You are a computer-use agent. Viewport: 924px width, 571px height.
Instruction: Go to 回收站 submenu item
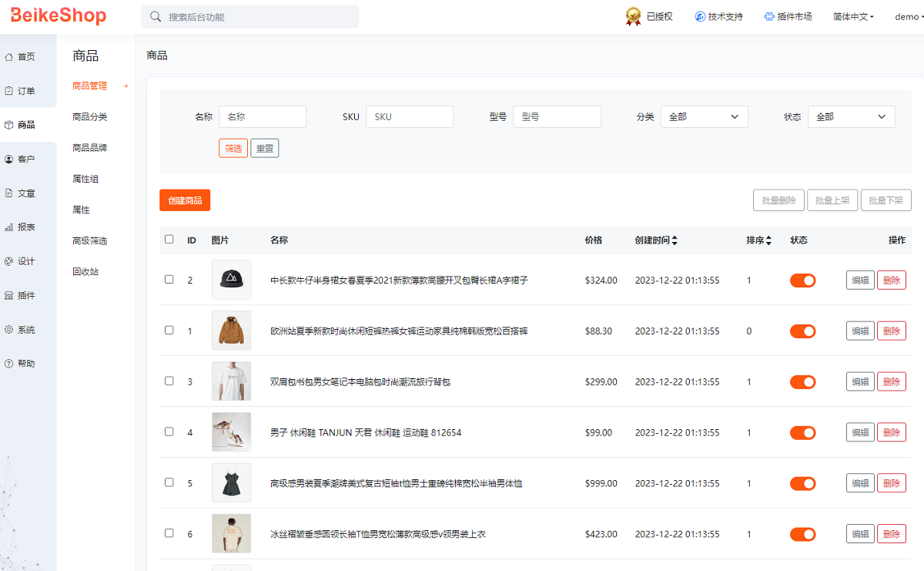tap(85, 272)
